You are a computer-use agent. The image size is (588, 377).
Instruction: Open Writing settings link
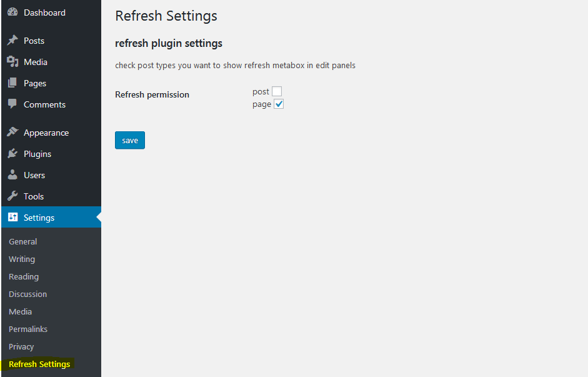tap(22, 259)
